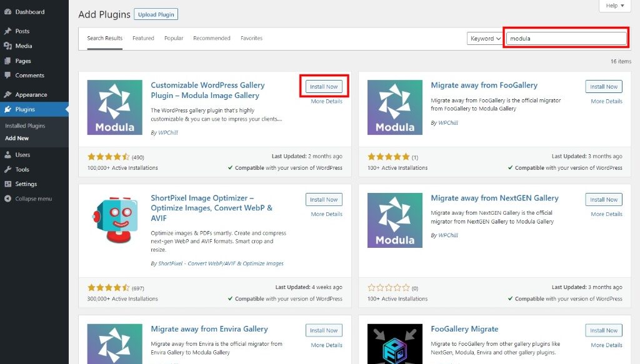Open Customizable WordPress Gallery Plugin title link

(x=207, y=90)
